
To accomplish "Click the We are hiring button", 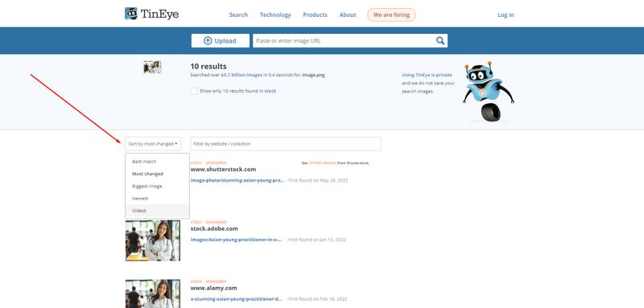I will tap(391, 14).
